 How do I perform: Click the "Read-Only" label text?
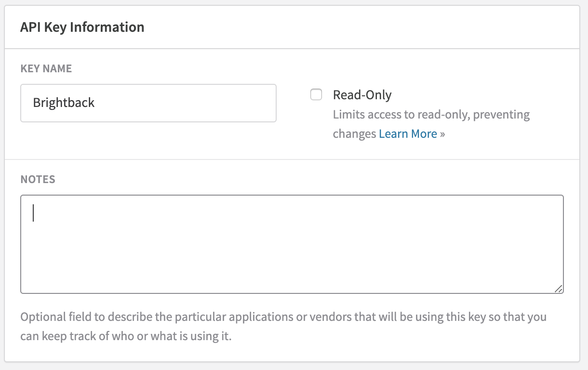(362, 95)
